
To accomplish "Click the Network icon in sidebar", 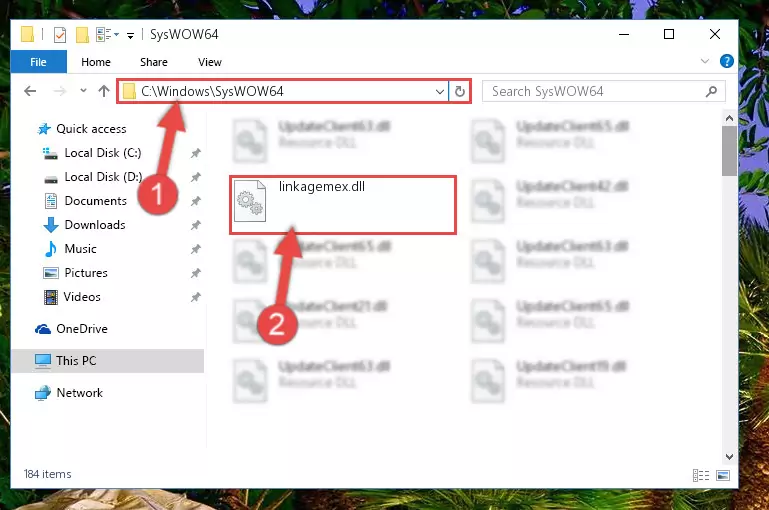I will [x=43, y=393].
